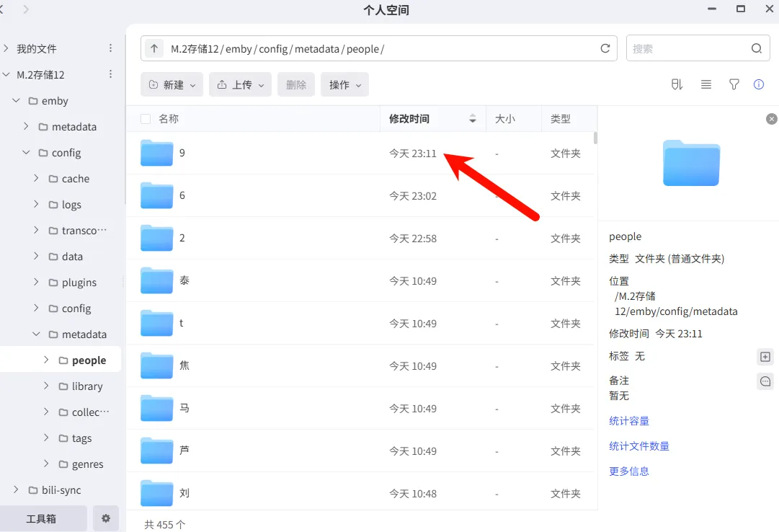Go up one level with the up arrow
The height and width of the screenshot is (532, 779).
[x=153, y=49]
